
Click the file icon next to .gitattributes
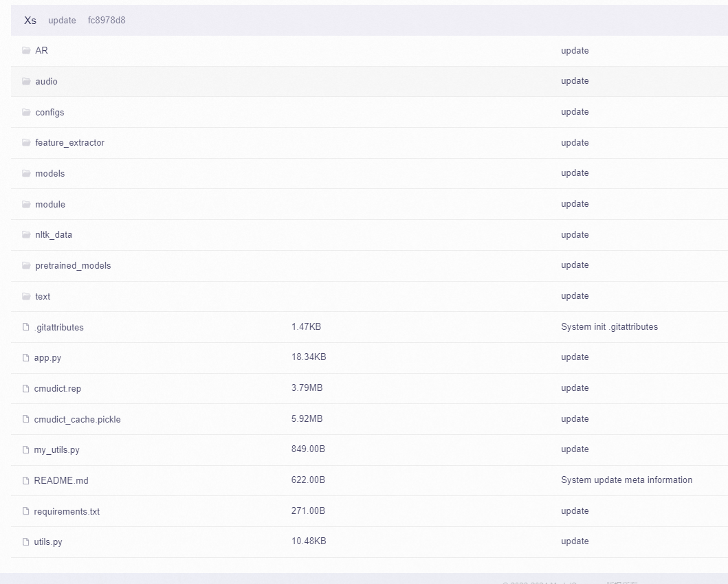[x=26, y=327]
